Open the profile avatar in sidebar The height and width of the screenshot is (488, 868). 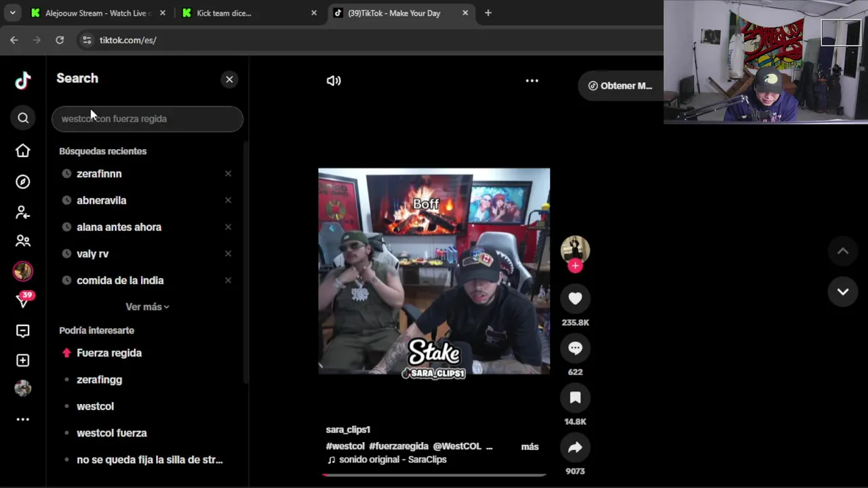point(23,388)
